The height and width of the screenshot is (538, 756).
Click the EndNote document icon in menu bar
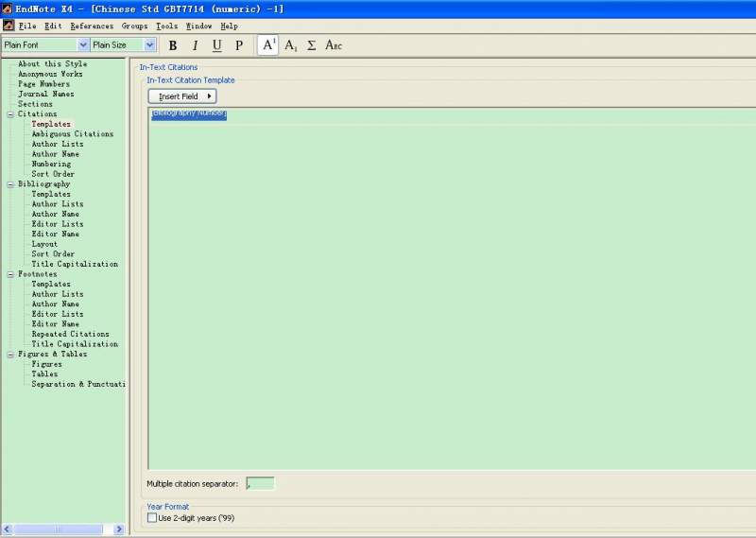click(x=9, y=26)
